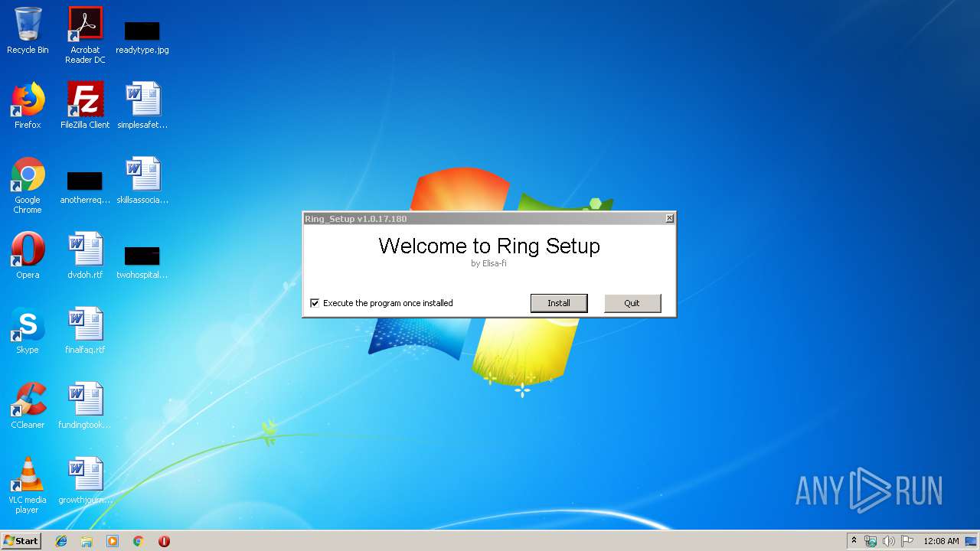Open Windows Media Player from taskbar
Screen dimensions: 980x551
point(113,541)
